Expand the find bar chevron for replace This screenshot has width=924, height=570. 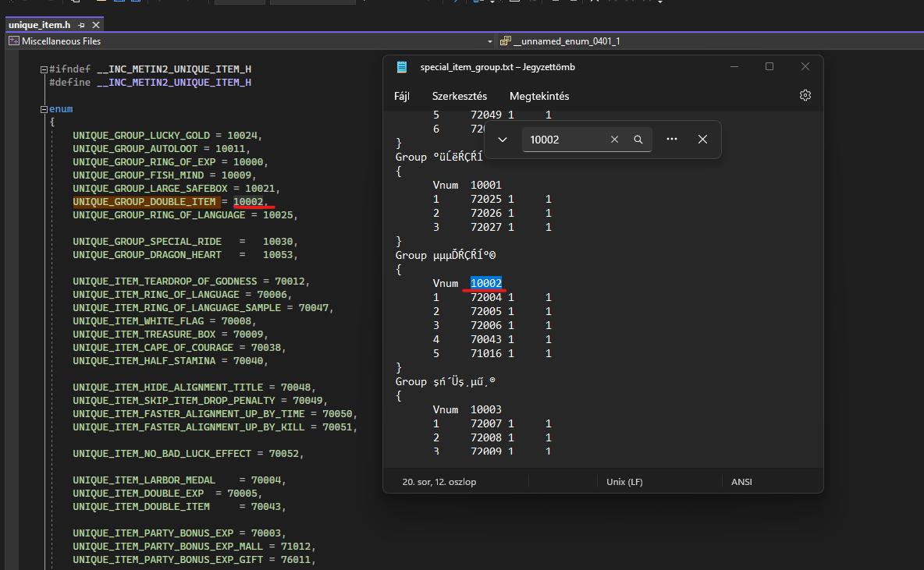pos(503,140)
